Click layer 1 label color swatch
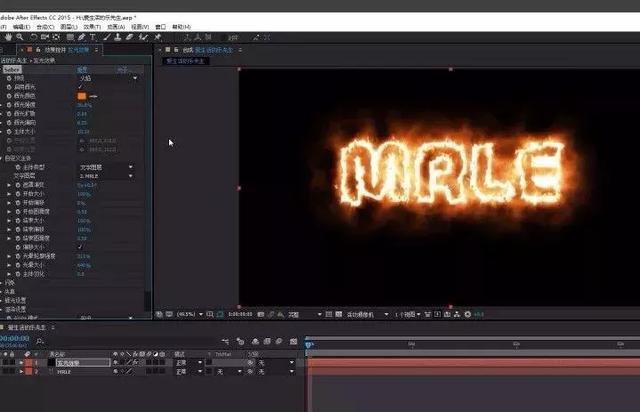The width and height of the screenshot is (640, 412). coord(29,363)
